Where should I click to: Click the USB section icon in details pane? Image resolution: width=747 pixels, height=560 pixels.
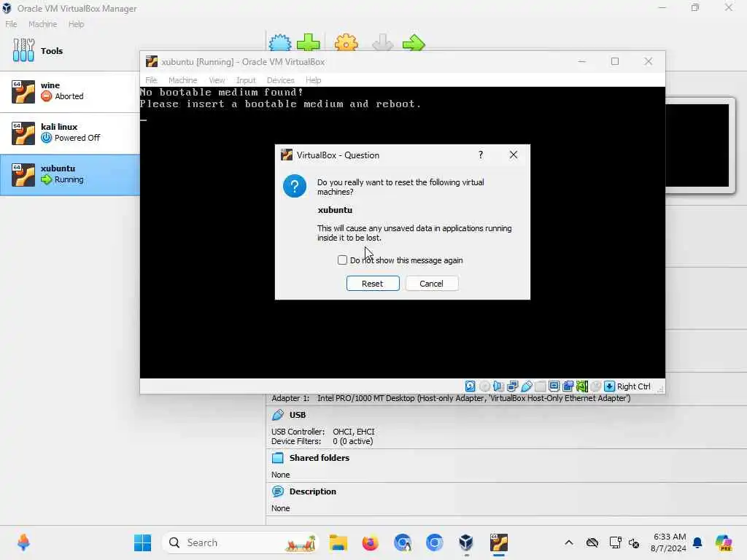coord(278,415)
